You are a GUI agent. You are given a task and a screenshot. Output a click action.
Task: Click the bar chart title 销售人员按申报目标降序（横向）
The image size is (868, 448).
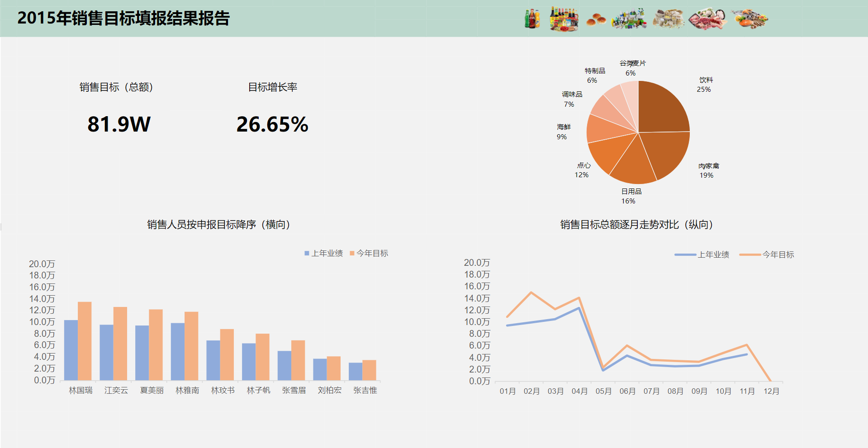click(x=218, y=225)
